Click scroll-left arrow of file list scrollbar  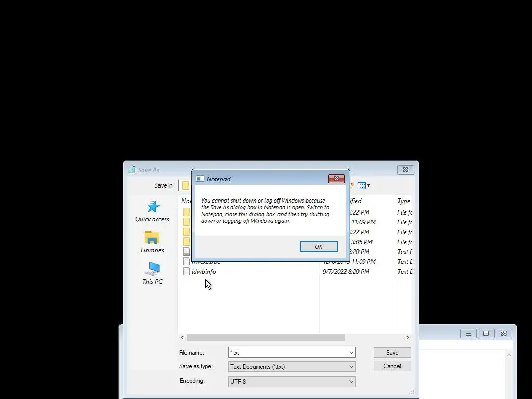(182, 337)
